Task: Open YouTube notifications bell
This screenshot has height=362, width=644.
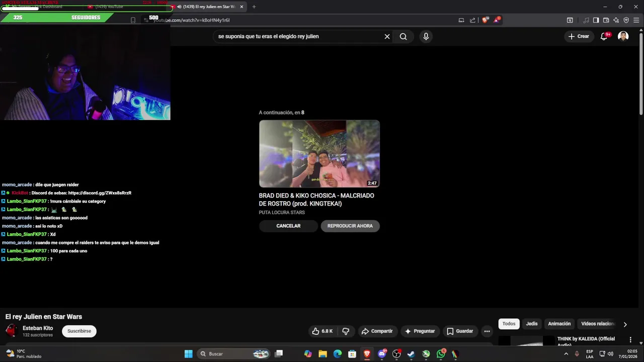Action: [604, 36]
